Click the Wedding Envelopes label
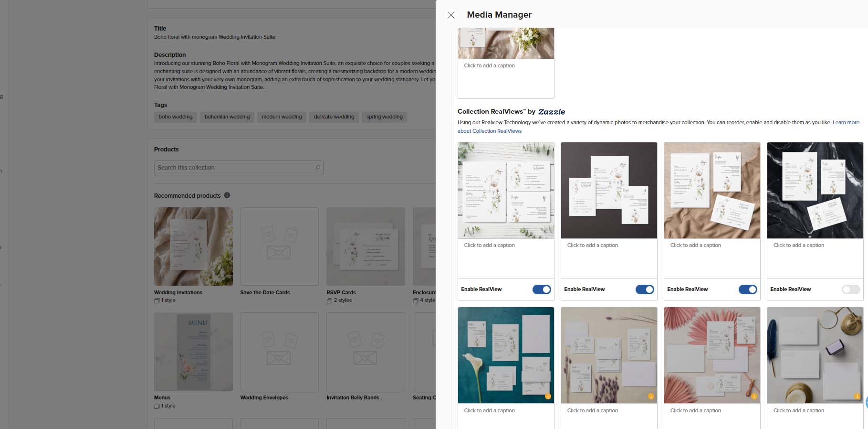868x429 pixels. click(x=264, y=397)
